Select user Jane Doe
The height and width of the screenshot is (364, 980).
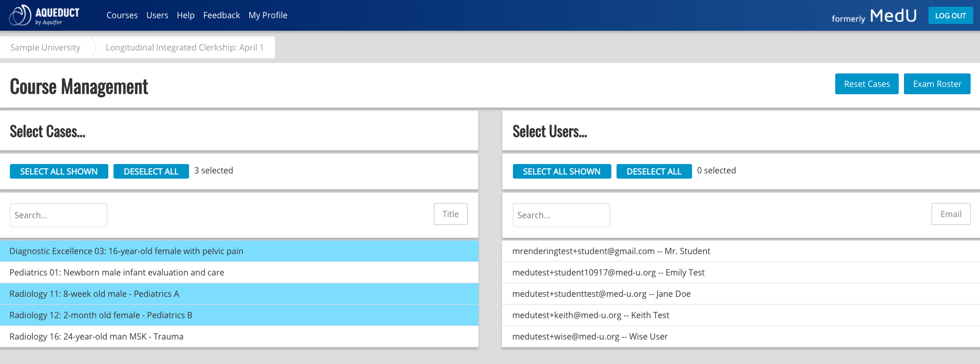[741, 294]
